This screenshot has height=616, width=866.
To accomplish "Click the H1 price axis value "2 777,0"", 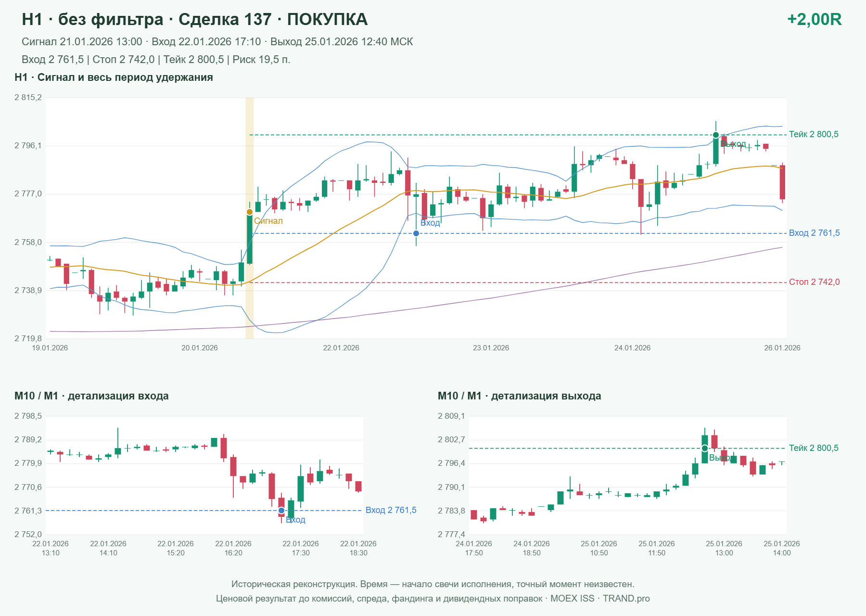I will click(28, 194).
